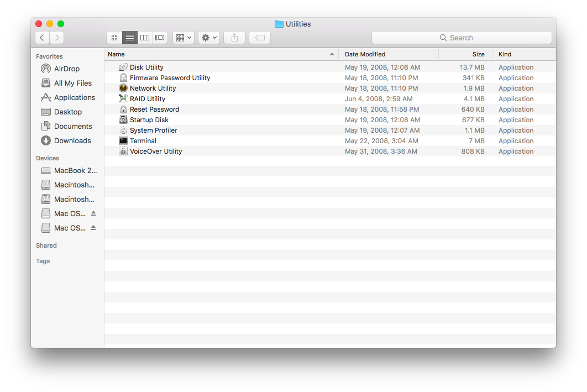Click the Terminal file name
The image size is (587, 392).
pos(143,140)
